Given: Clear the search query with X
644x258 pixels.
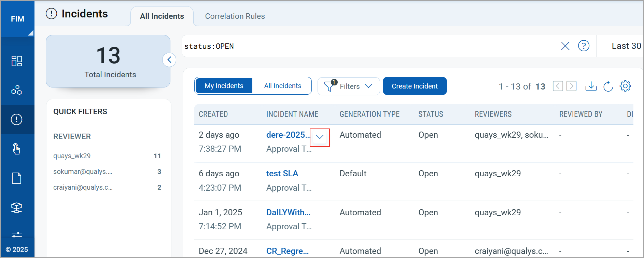Looking at the screenshot, I should click(565, 46).
